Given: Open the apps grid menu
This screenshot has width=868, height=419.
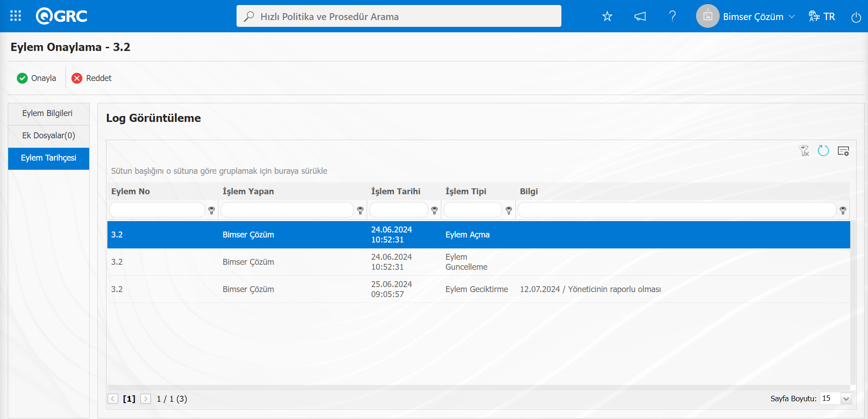Looking at the screenshot, I should [x=15, y=16].
